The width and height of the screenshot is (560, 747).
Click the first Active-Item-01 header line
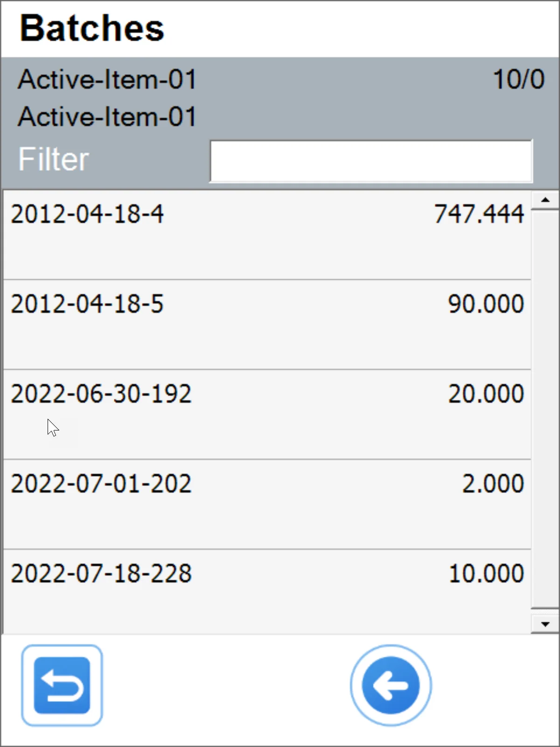pos(107,79)
